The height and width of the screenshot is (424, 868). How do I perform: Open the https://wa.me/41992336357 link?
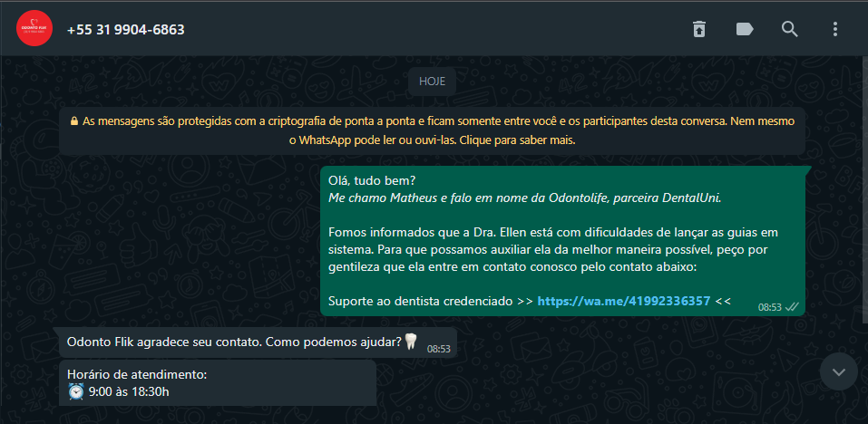(x=624, y=302)
